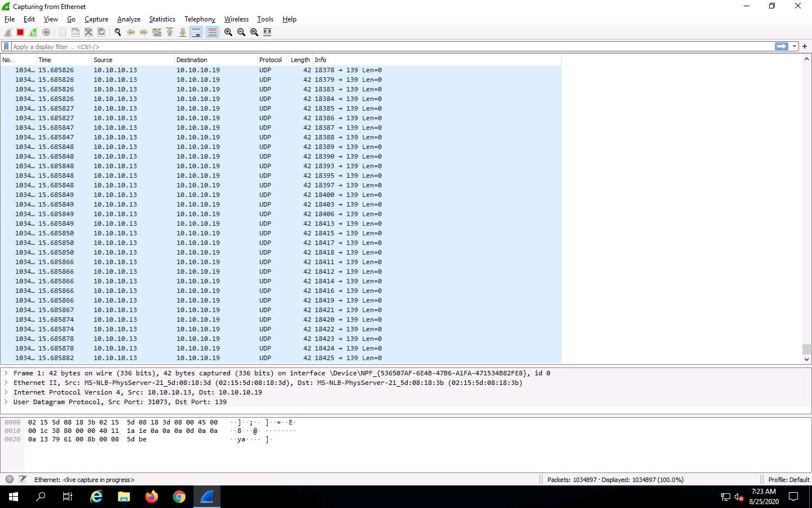Apply display filter arrow button
The height and width of the screenshot is (508, 812).
point(782,46)
